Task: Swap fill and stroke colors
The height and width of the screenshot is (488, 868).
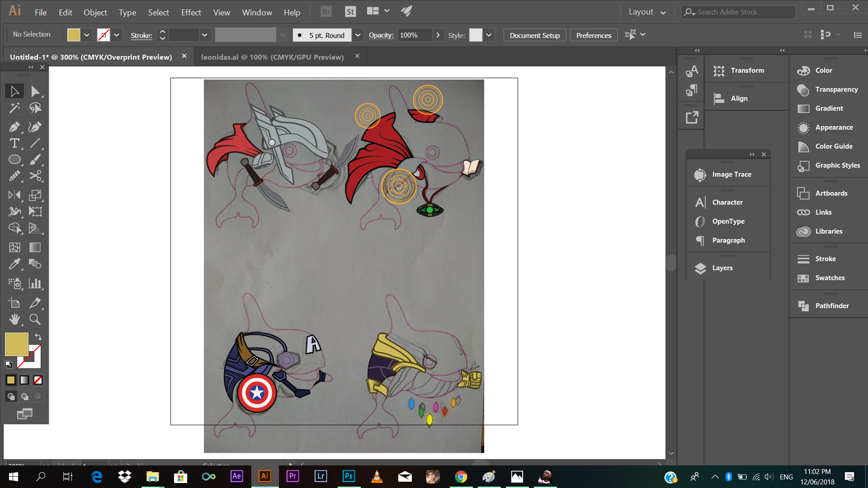Action: click(38, 337)
